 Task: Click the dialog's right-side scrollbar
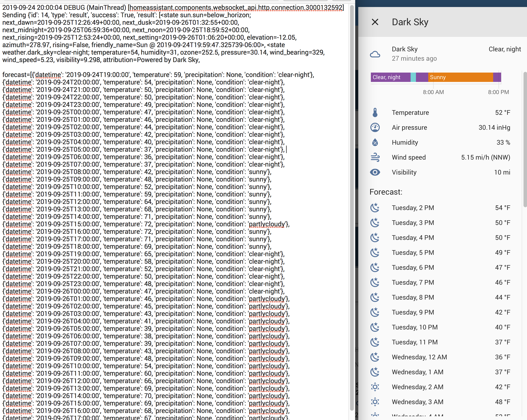click(x=525, y=139)
